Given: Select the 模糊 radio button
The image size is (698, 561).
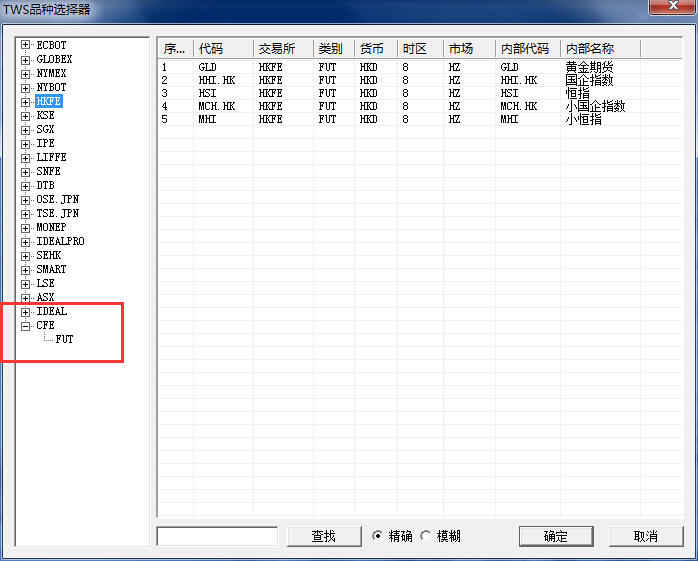Looking at the screenshot, I should pyautogui.click(x=426, y=536).
